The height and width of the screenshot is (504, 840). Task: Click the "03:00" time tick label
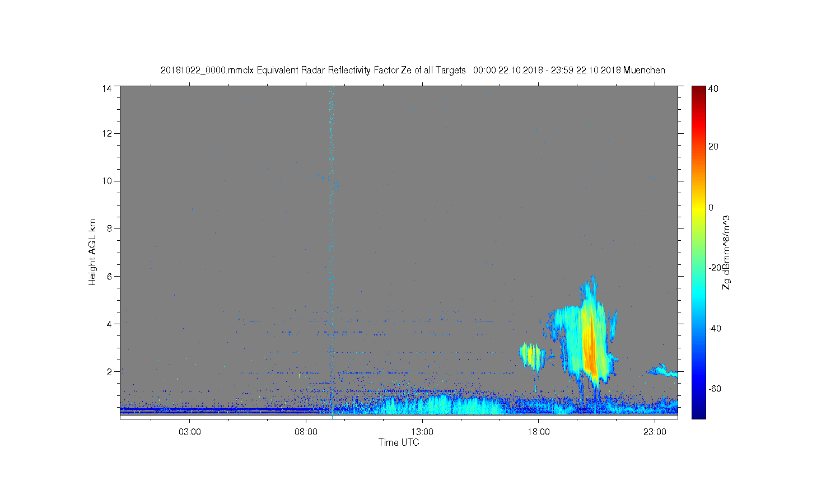click(190, 432)
